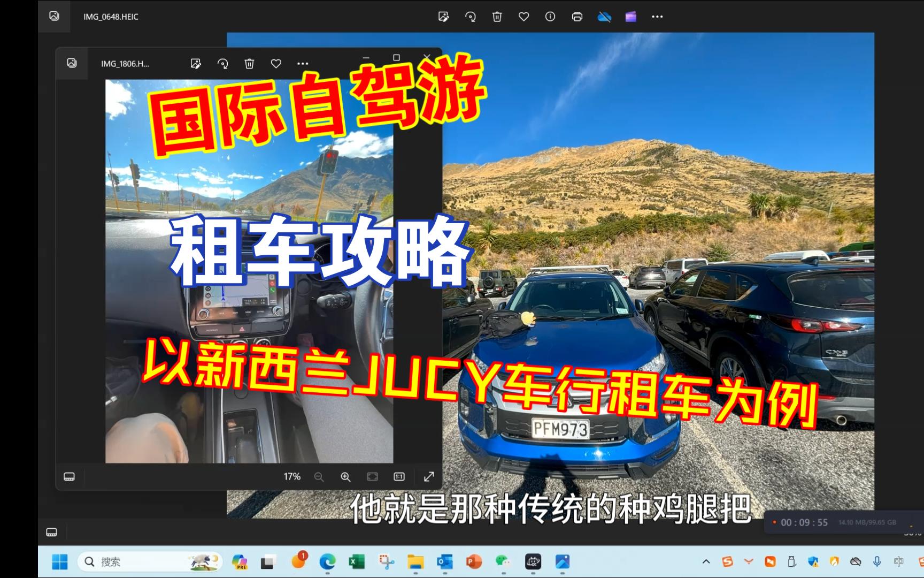924x578 pixels.
Task: Open Snipping Tool from taskbar
Action: [386, 562]
